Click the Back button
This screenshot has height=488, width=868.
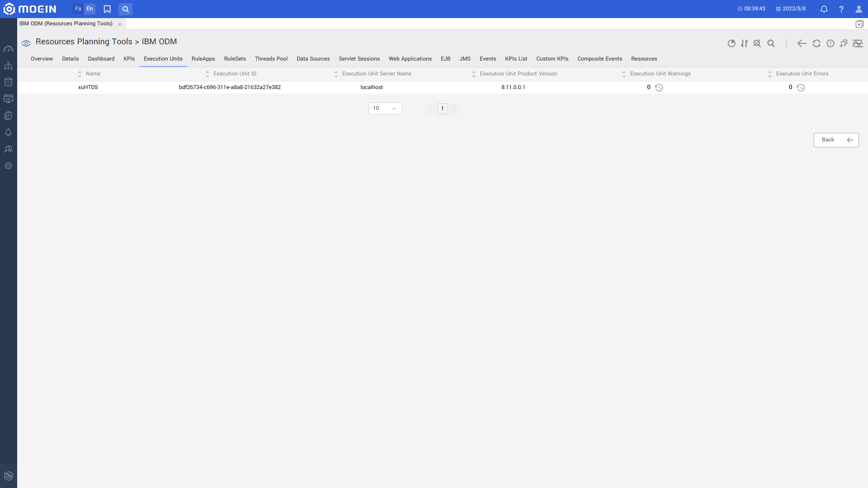click(x=836, y=140)
